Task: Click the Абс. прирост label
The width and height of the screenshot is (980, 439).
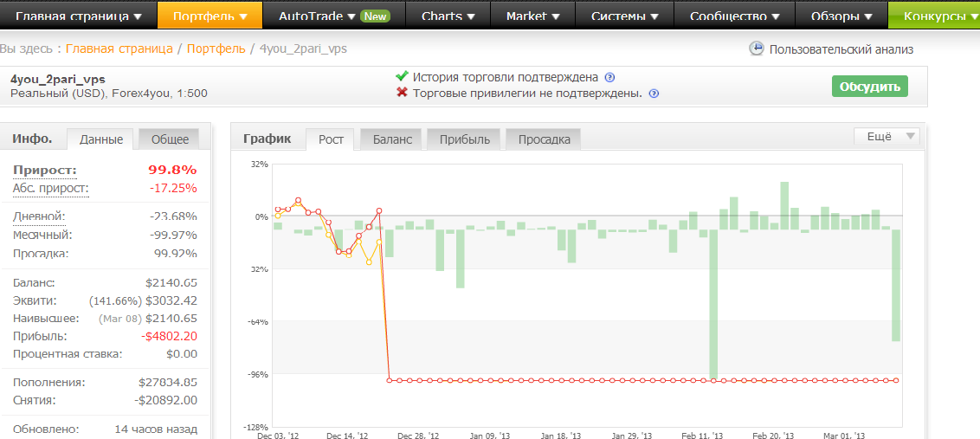Action: [x=50, y=188]
